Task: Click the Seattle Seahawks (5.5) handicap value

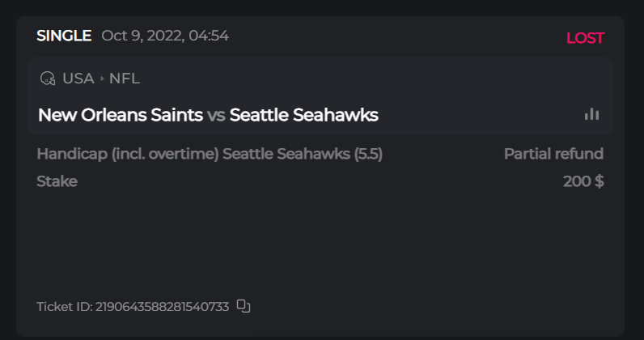Action: [x=303, y=154]
